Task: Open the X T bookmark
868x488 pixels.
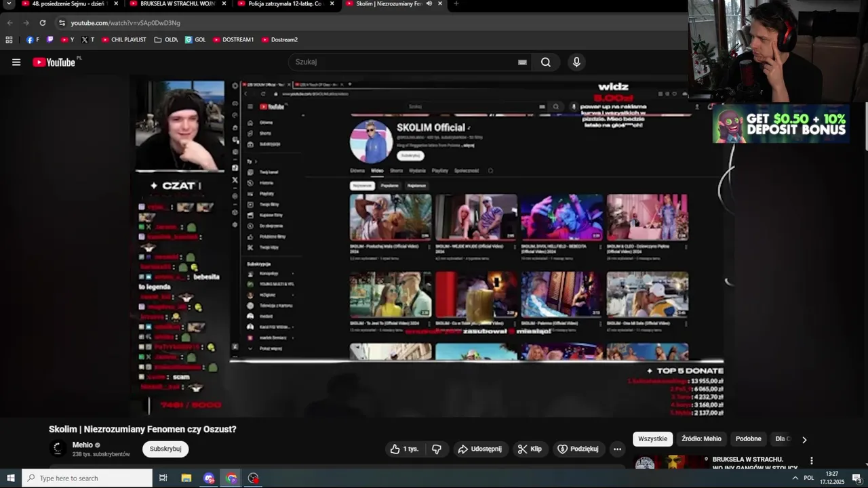Action: click(x=88, y=40)
